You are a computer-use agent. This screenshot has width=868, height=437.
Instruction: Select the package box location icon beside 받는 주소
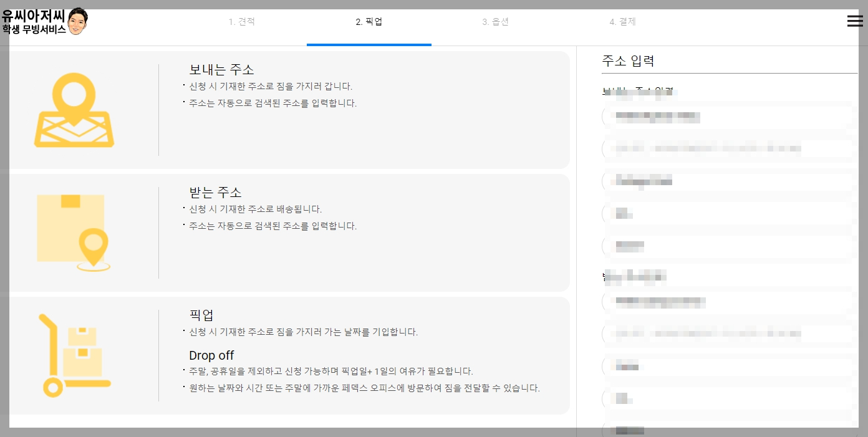pos(74,231)
